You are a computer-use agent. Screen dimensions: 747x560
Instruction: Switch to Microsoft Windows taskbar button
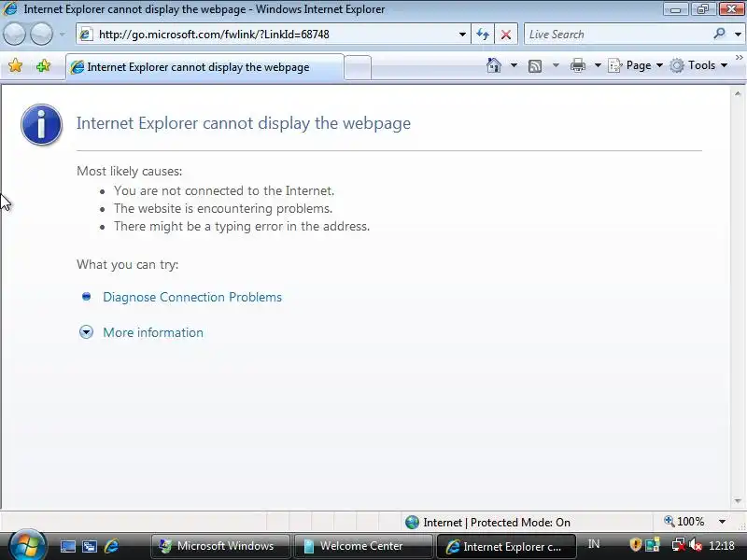click(x=220, y=546)
